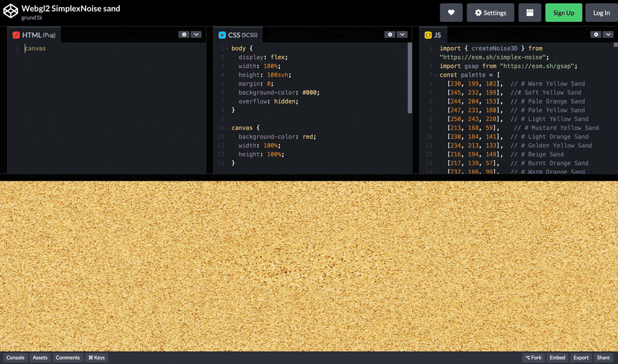Collapse the body rule in CSS
This screenshot has height=364, width=618.
click(x=227, y=49)
